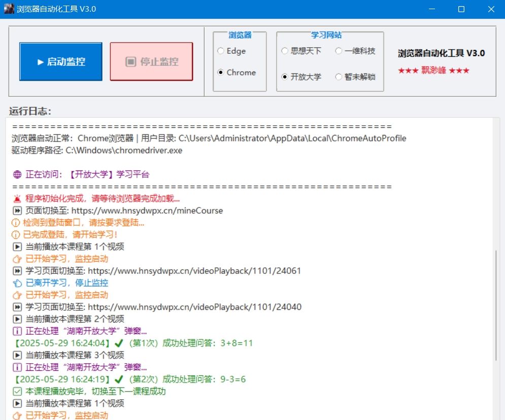Click play icon before first 当前播放本课程第 1个视频
This screenshot has width=505, height=420.
click(17, 247)
